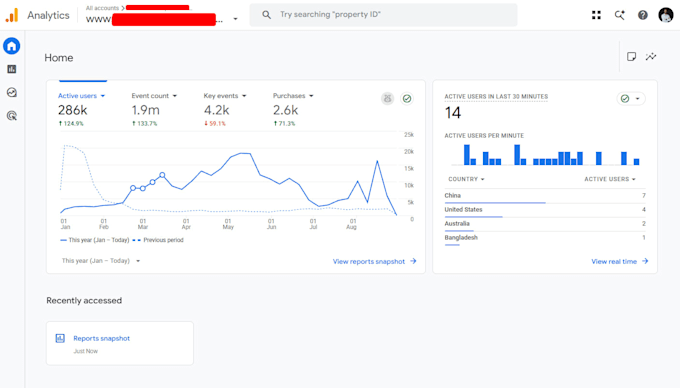Open the realtime card status dropdown
The width and height of the screenshot is (680, 388).
coord(631,99)
